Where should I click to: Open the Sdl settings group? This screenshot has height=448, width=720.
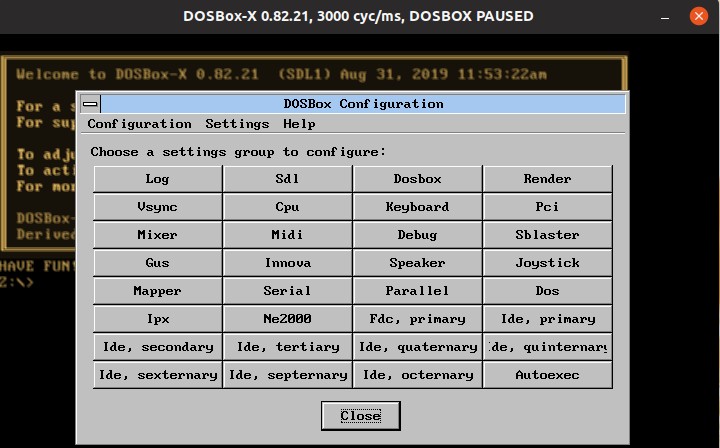click(287, 179)
